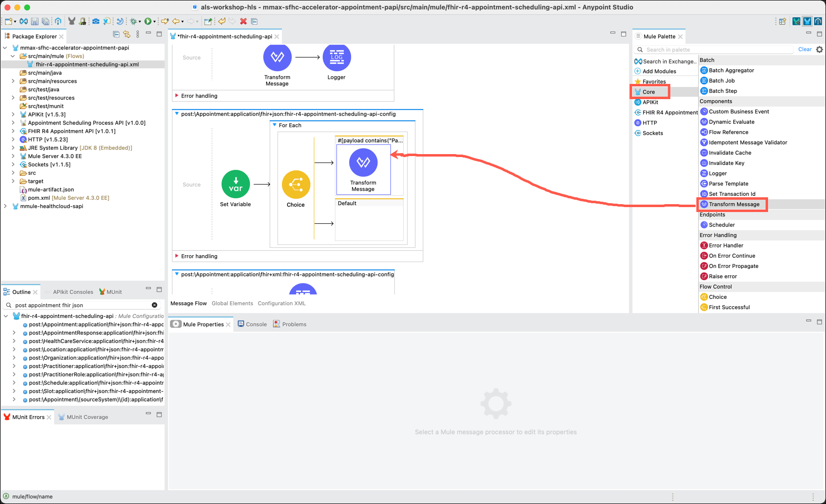
Task: Open Anypoint Exchange from the toolbar
Action: pos(24,21)
